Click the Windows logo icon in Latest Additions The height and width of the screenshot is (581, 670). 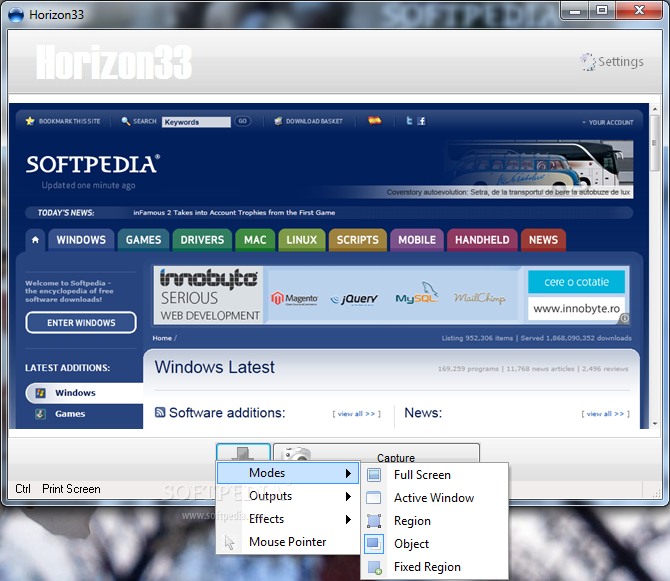tap(41, 393)
